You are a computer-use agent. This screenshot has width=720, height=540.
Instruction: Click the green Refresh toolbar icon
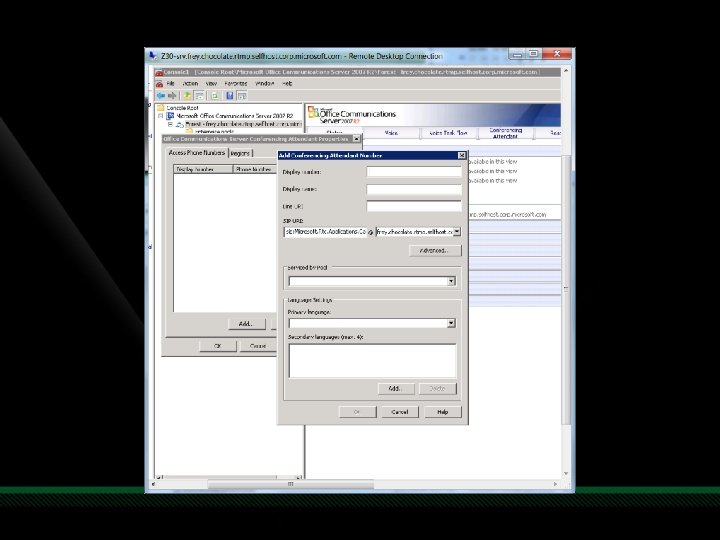214,96
